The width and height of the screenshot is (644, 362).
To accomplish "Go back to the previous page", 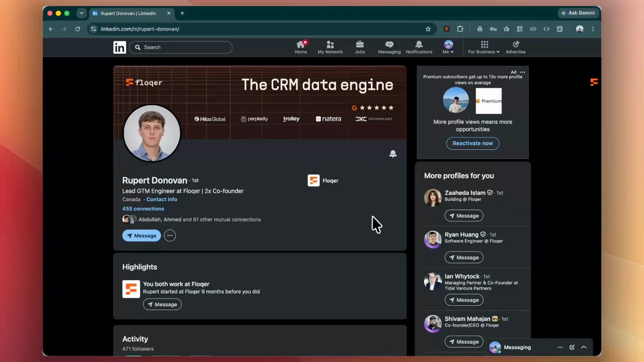I will (x=51, y=29).
